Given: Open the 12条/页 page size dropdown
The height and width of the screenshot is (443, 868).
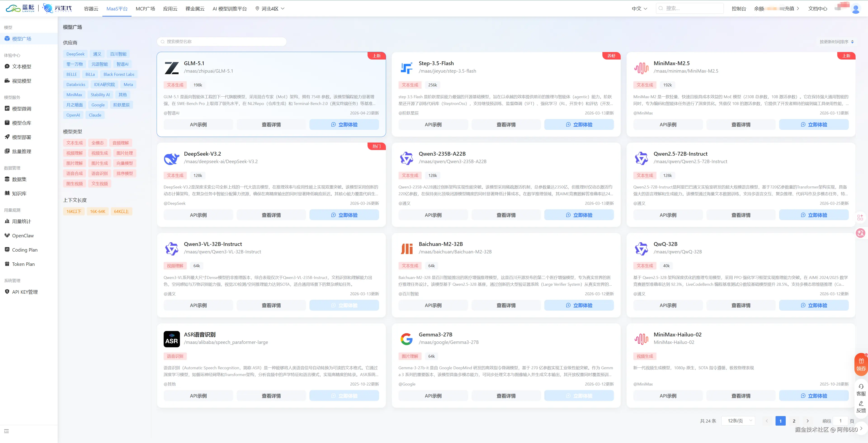Looking at the screenshot, I should (738, 421).
